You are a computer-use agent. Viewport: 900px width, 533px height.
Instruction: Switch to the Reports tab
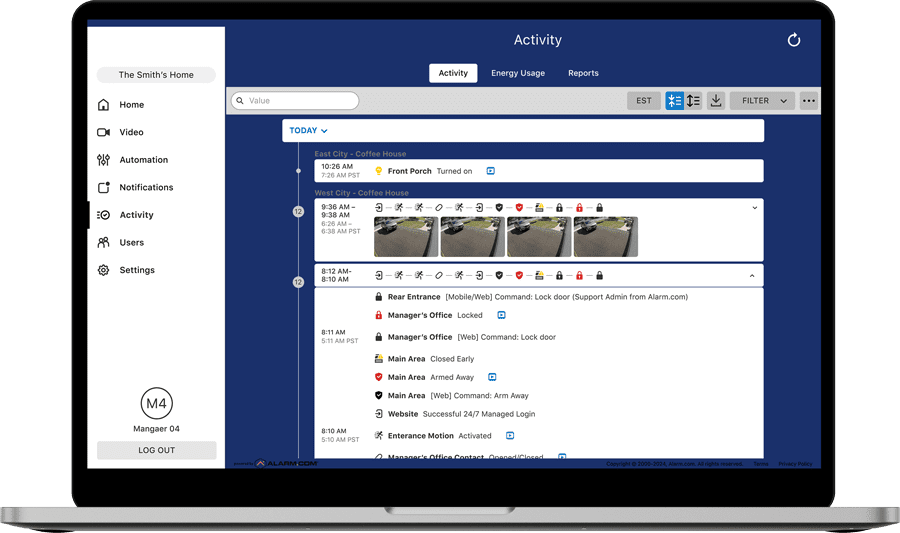coord(583,73)
